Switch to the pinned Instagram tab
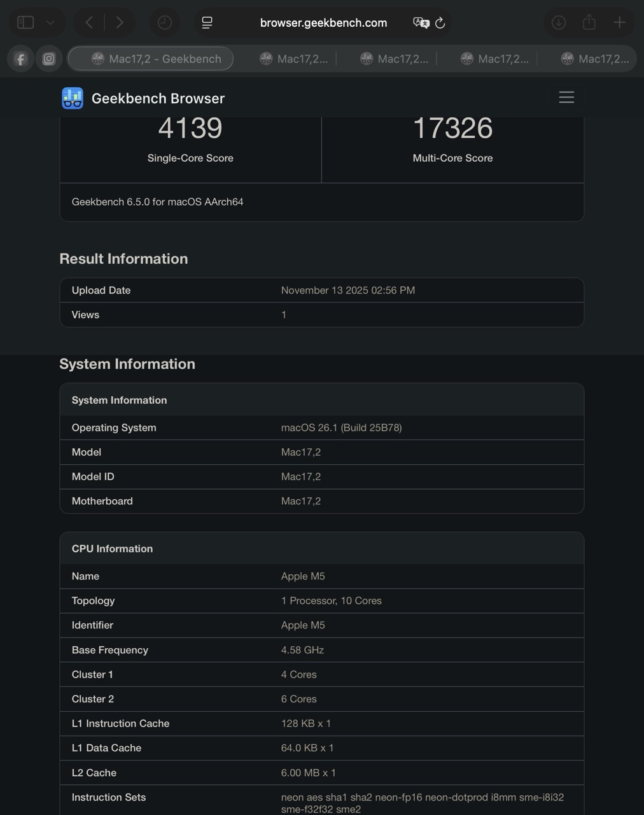This screenshot has width=644, height=815. click(49, 59)
